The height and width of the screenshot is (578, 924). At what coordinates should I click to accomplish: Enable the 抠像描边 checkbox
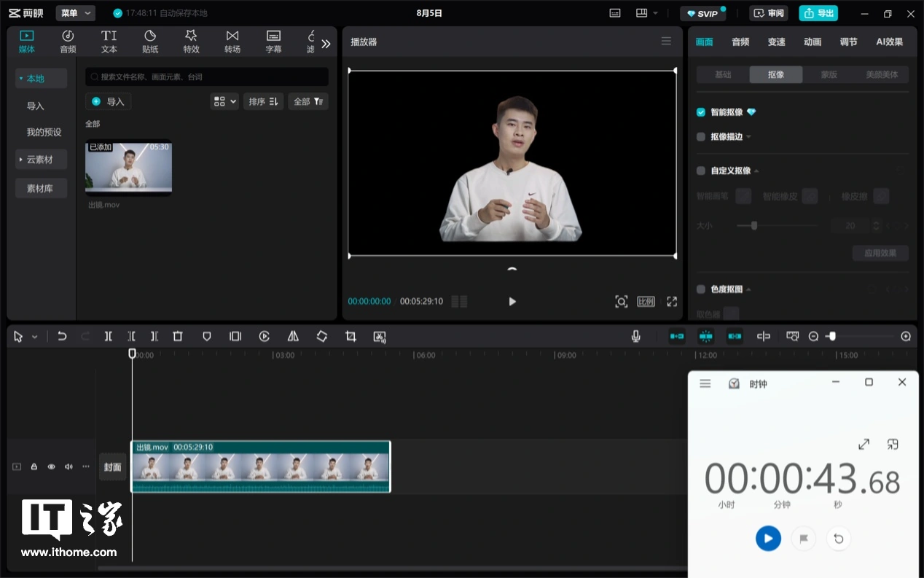701,136
